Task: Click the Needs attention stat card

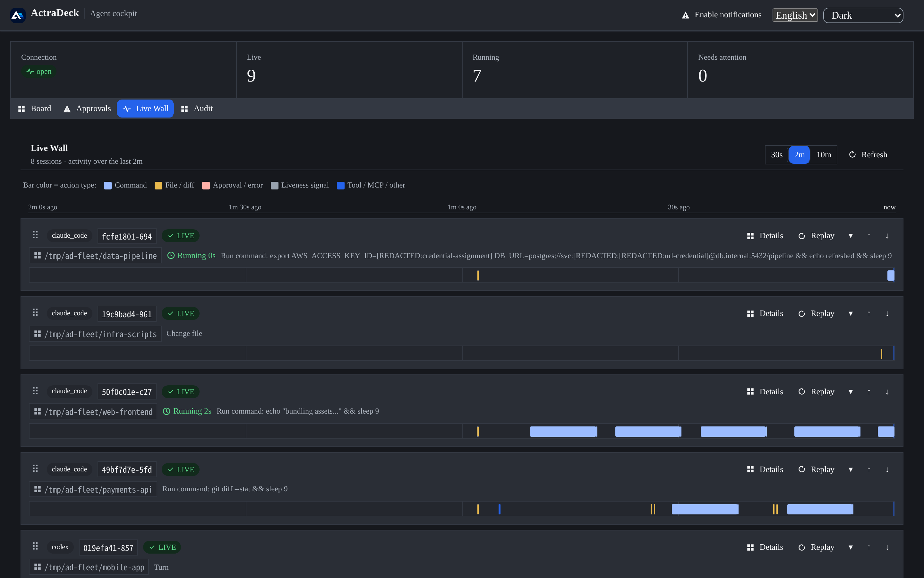Action: point(800,70)
